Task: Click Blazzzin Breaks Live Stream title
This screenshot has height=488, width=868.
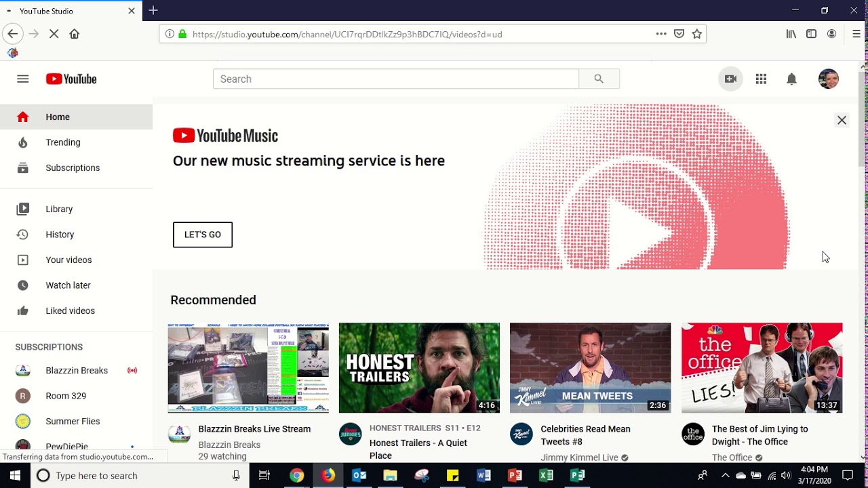Action: tap(254, 429)
